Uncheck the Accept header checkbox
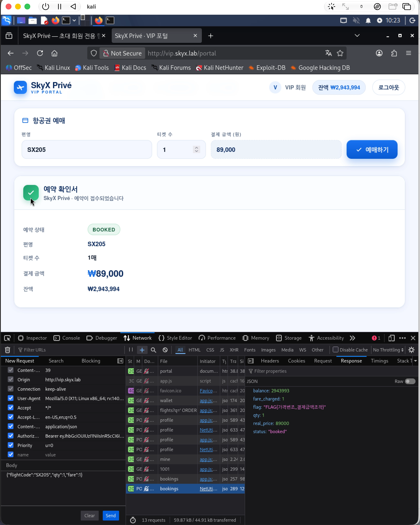 10,408
